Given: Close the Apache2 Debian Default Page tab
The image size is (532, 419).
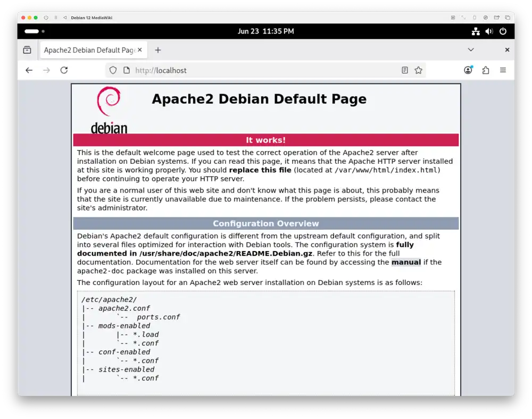Looking at the screenshot, I should (140, 50).
